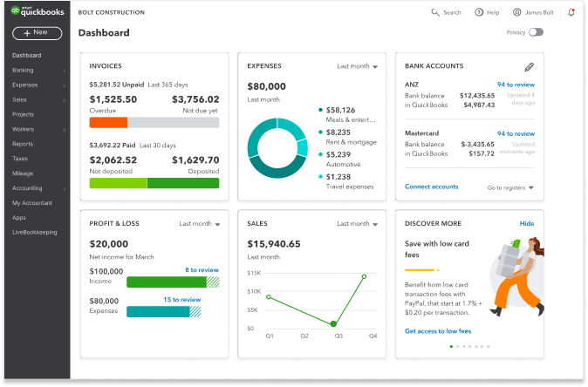Click the QuickBooks logo icon

click(17, 12)
